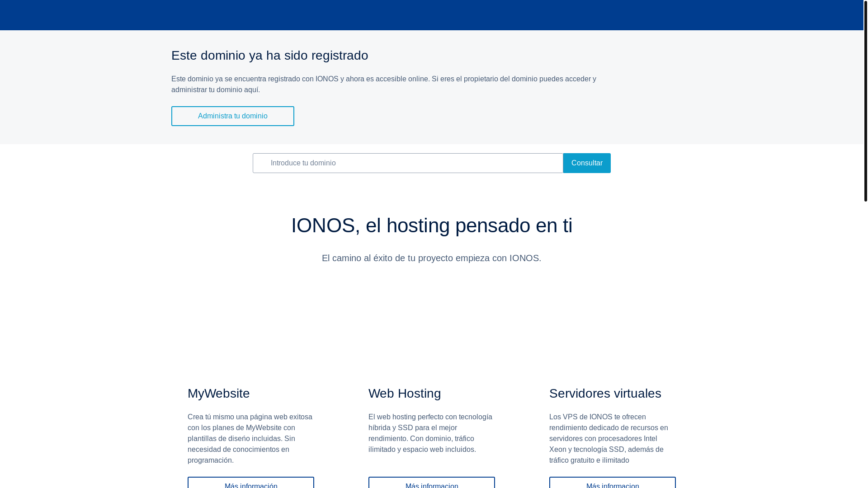Click the Consultar button
The width and height of the screenshot is (868, 488).
pyautogui.click(x=587, y=163)
